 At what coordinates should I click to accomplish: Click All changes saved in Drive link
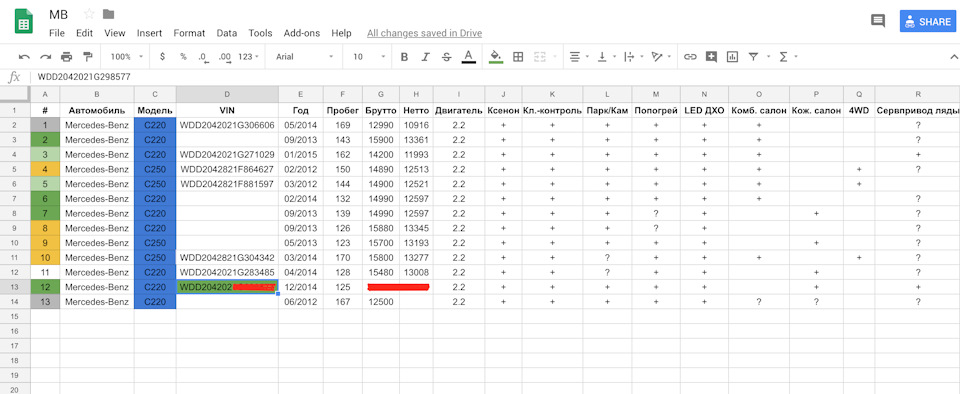(x=424, y=33)
